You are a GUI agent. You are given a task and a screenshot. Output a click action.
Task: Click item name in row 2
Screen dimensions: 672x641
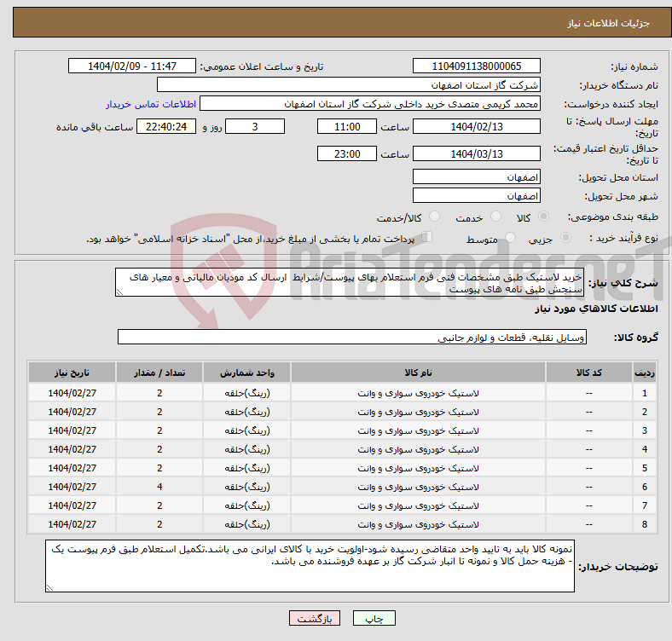418,412
